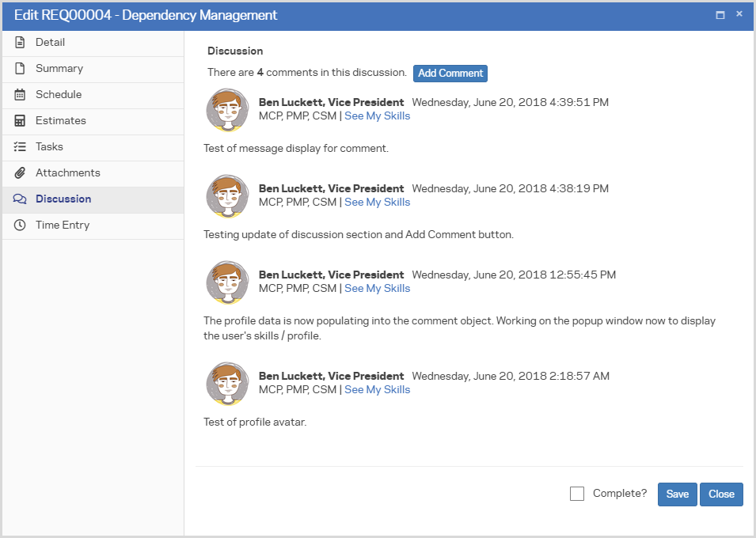Open See My Skills on 4:39:51 PM comment
The image size is (756, 538).
point(377,116)
